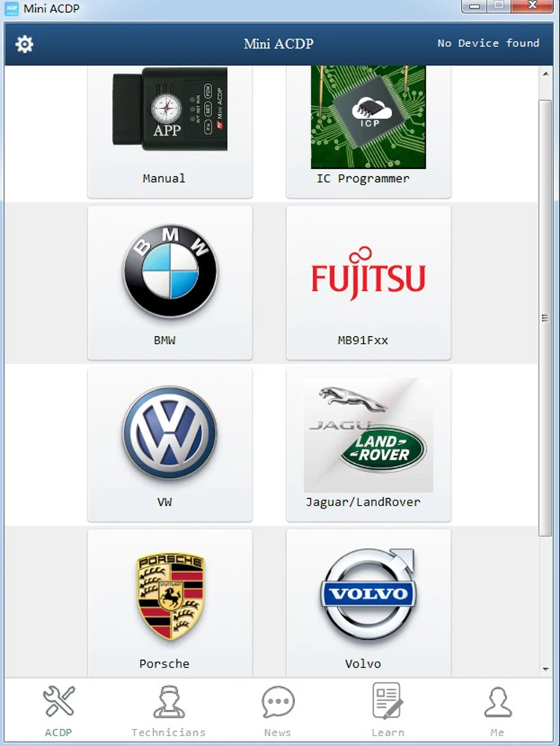Screen dimensions: 560x746
Task: Open the Volvo logo tile
Action: point(368,603)
